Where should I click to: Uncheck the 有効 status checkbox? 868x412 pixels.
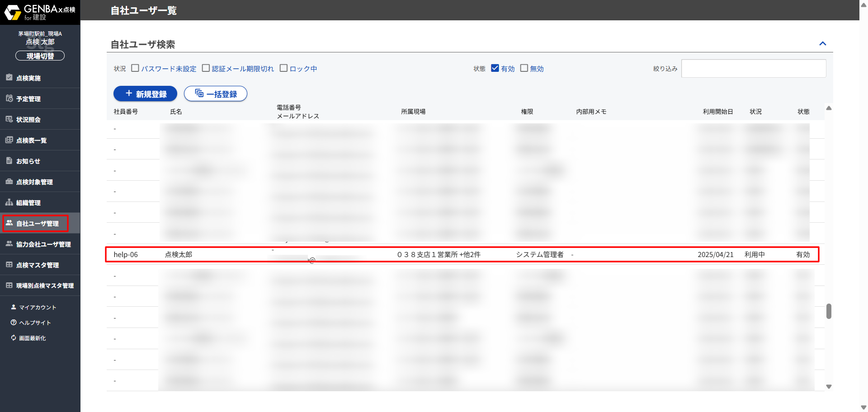click(x=495, y=68)
